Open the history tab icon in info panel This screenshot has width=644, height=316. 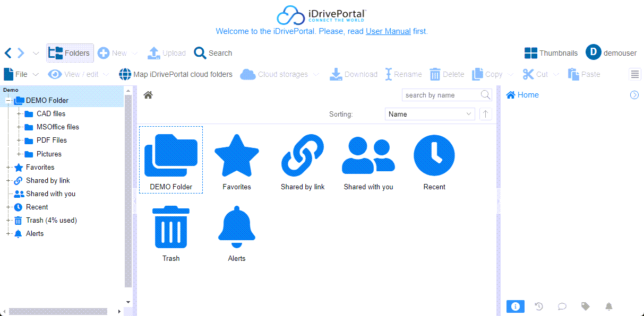539,306
